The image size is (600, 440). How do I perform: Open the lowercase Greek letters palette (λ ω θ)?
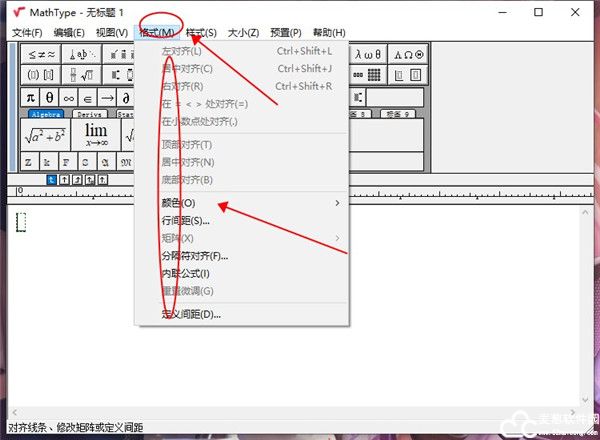click(x=370, y=53)
